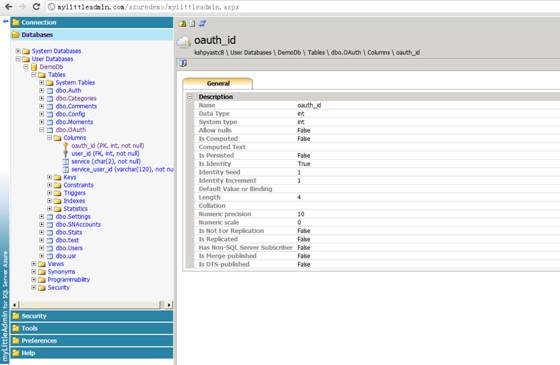Expand the Indexes folder node
This screenshot has height=365, width=560.
(49, 201)
